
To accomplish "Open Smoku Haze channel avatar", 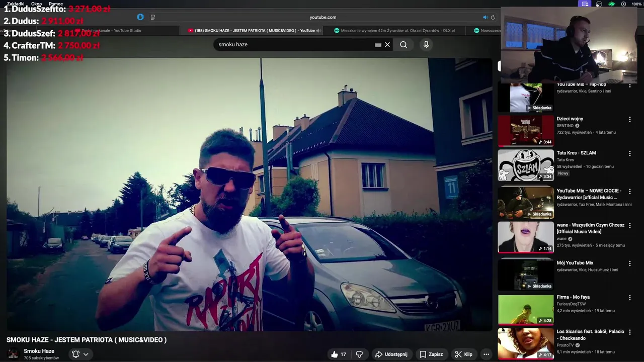I will point(14,354).
